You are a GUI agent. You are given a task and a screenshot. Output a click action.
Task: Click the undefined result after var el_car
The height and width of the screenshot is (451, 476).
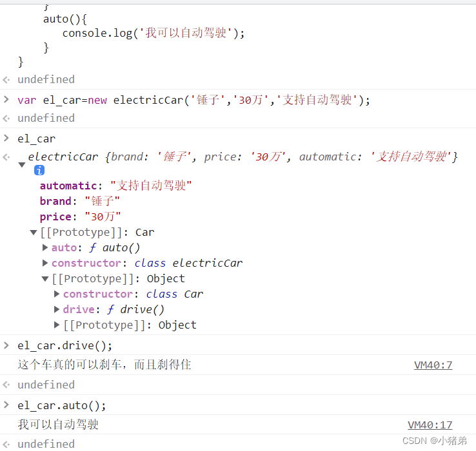click(x=46, y=118)
